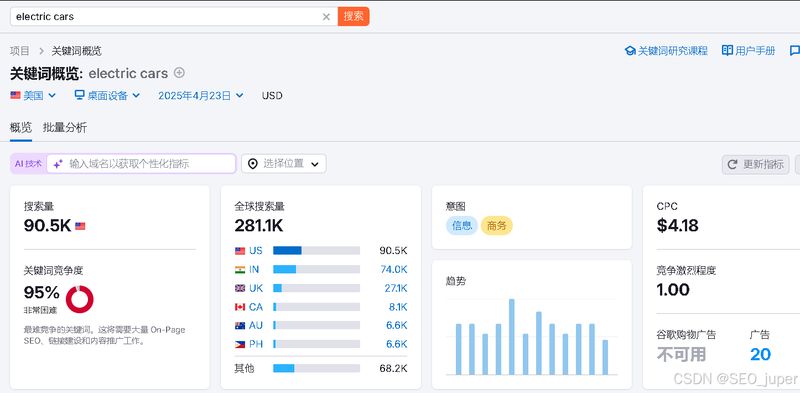Click the location pin icon
The image size is (800, 393).
[x=253, y=164]
